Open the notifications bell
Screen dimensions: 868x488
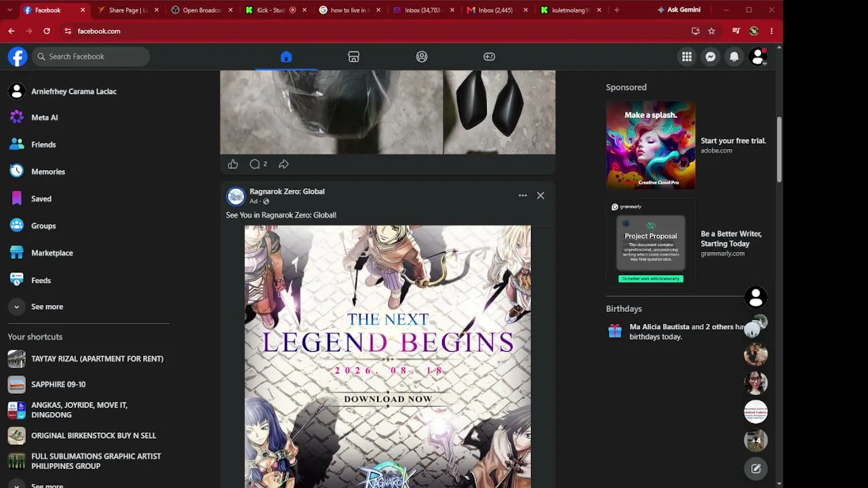[x=734, y=57]
